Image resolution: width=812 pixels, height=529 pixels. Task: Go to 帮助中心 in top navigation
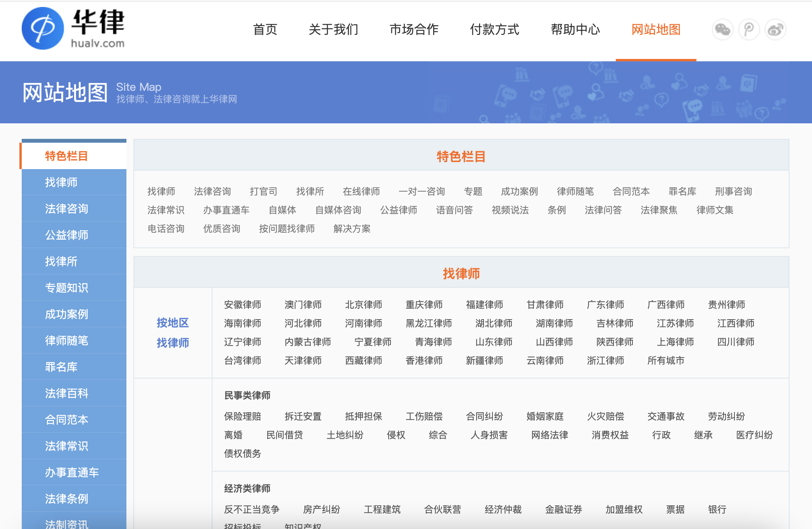[x=575, y=29]
